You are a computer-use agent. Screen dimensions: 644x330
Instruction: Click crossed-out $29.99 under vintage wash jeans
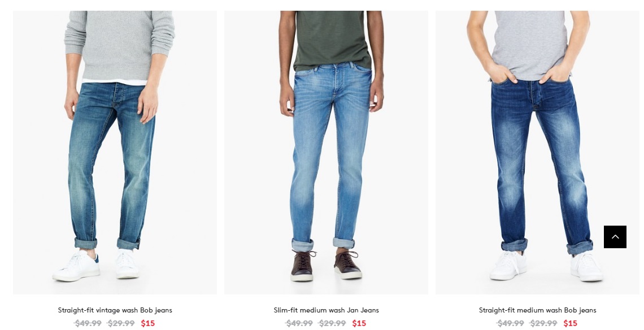[121, 323]
